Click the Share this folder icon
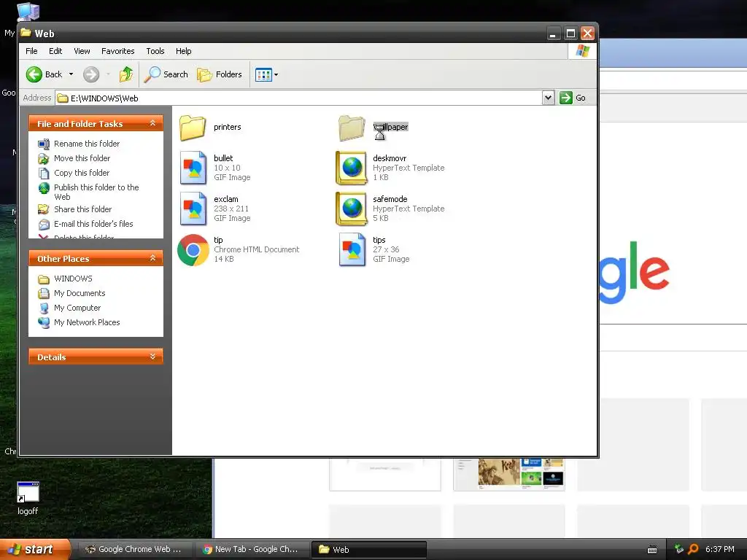747x560 pixels. tap(44, 209)
